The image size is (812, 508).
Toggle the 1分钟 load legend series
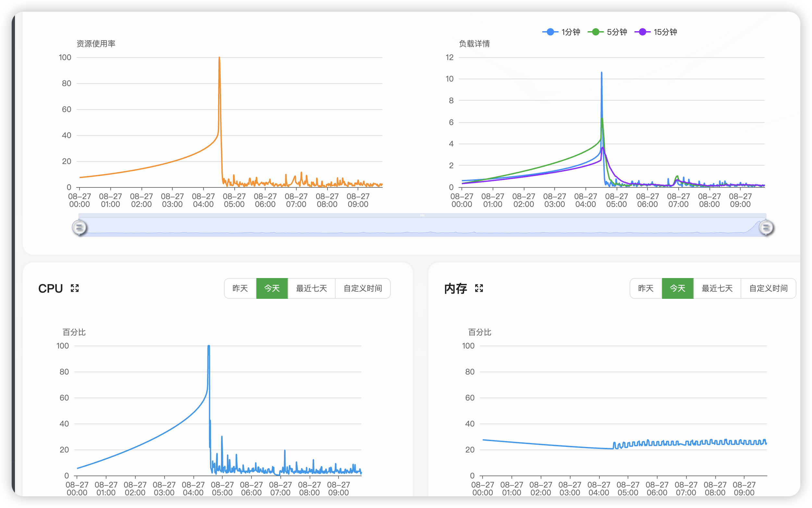[x=561, y=32]
